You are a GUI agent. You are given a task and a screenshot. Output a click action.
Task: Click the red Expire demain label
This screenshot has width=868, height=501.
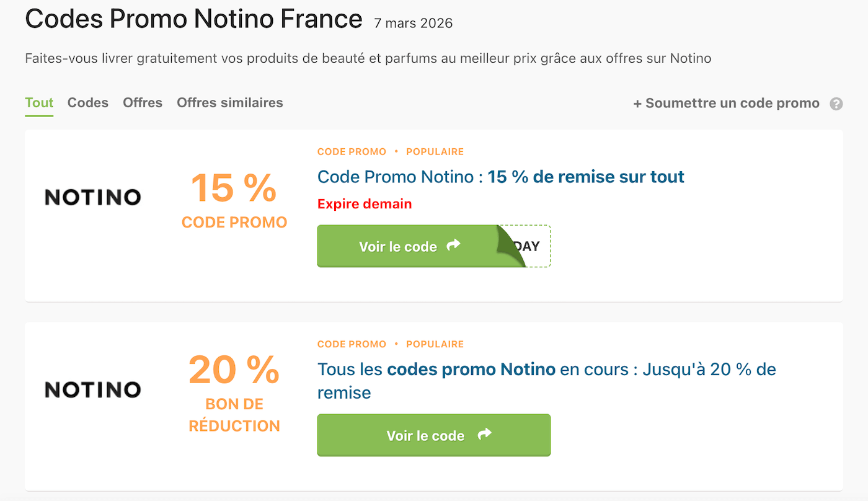point(364,203)
